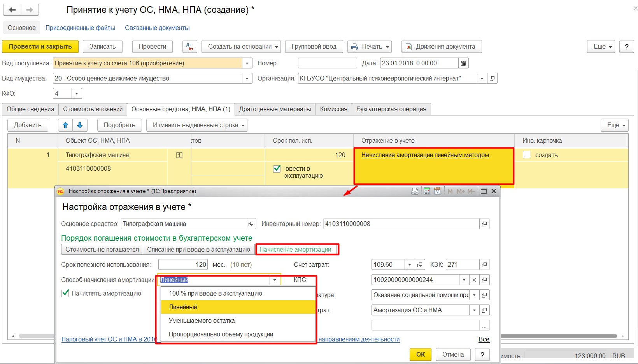Switch to Комиссия tab

coord(334,109)
